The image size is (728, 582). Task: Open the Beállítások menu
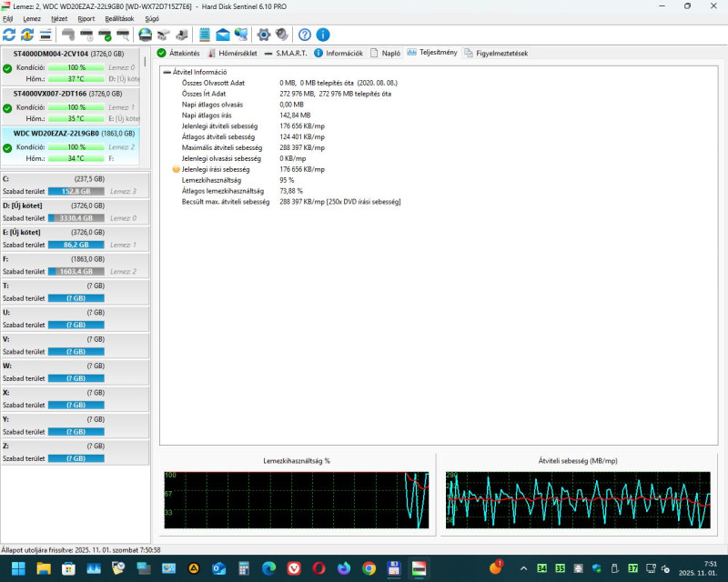119,18
